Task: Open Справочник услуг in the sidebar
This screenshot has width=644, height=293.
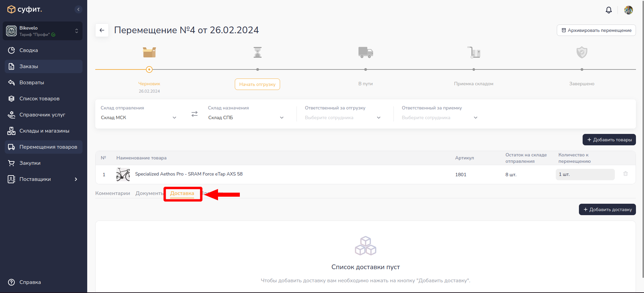Action: 44,115
